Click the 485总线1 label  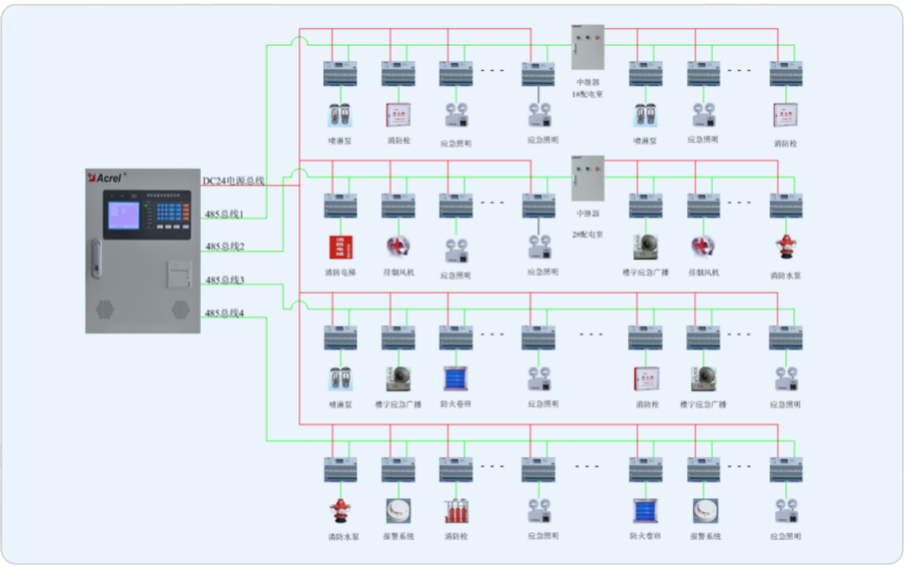(x=224, y=214)
